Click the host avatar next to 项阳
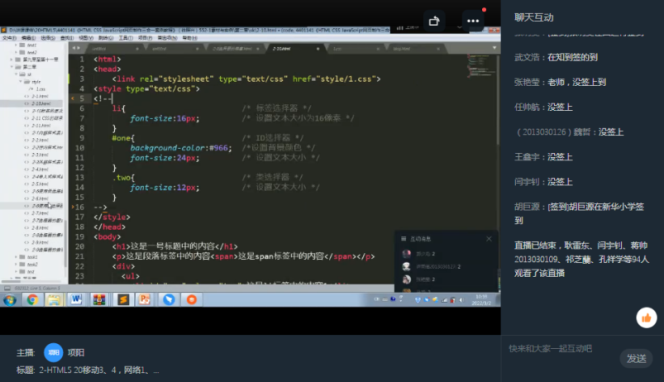This screenshot has height=382, width=664. [53, 352]
